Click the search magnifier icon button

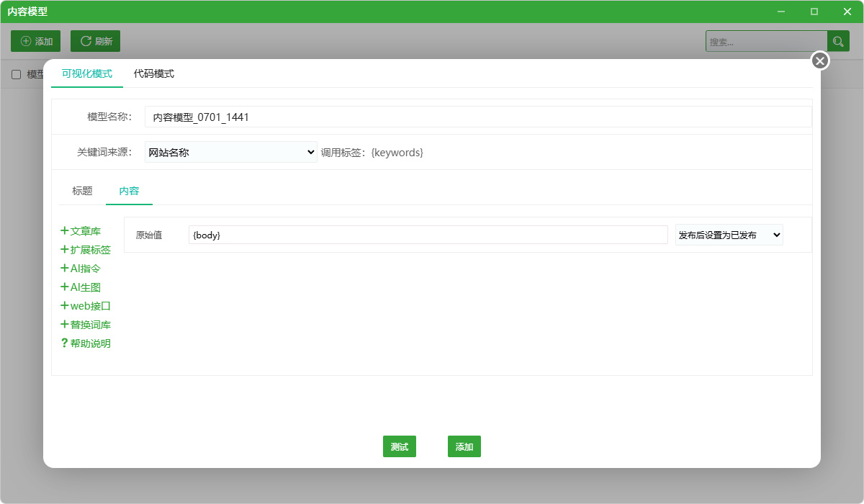tap(838, 41)
